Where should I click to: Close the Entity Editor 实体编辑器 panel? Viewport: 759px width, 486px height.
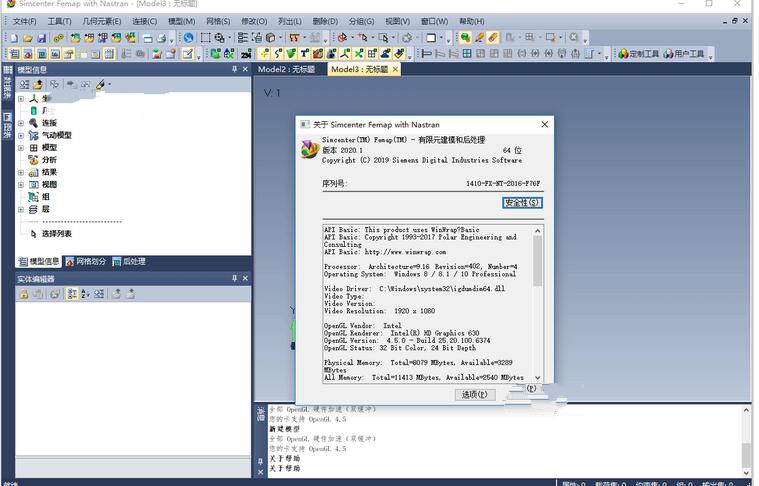click(x=245, y=278)
